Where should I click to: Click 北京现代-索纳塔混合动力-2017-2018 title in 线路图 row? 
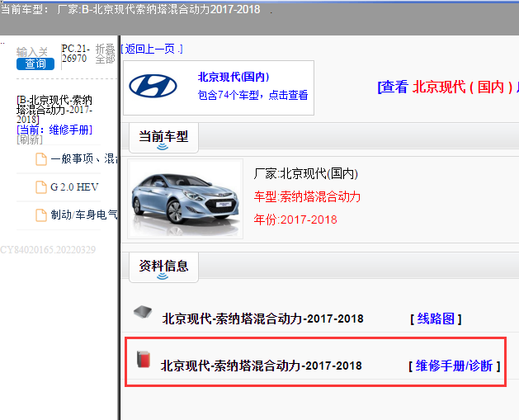263,319
